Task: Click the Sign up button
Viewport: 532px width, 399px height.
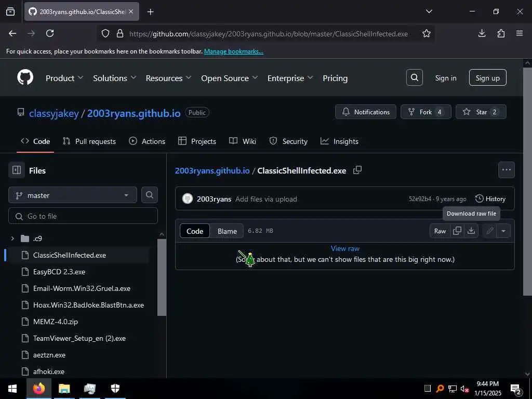Action: tap(487, 78)
